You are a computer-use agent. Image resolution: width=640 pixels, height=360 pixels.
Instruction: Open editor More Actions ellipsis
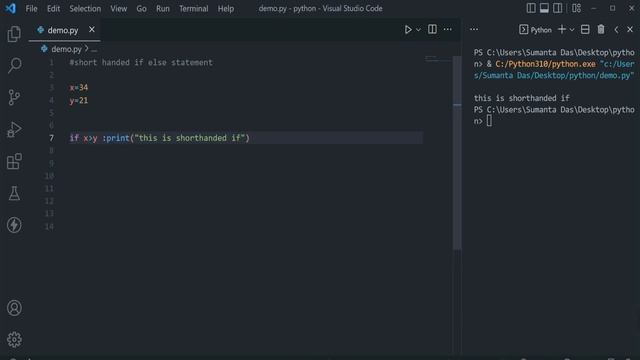[x=448, y=29]
